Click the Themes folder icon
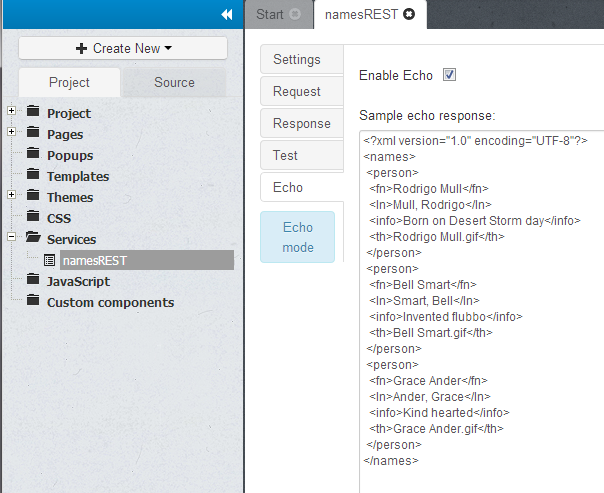The height and width of the screenshot is (493, 604). 33,197
